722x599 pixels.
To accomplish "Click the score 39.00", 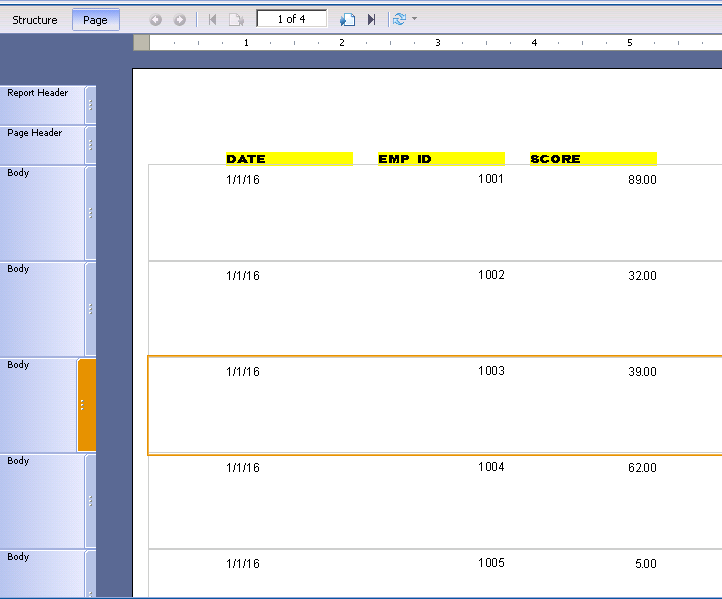I will [x=642, y=372].
